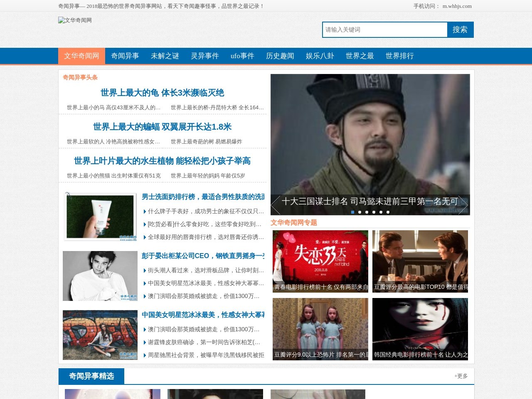Open headline 世界上最大的蝙蝠 双翼展开长达1.8米
This screenshot has width=532, height=399.
pos(163,127)
